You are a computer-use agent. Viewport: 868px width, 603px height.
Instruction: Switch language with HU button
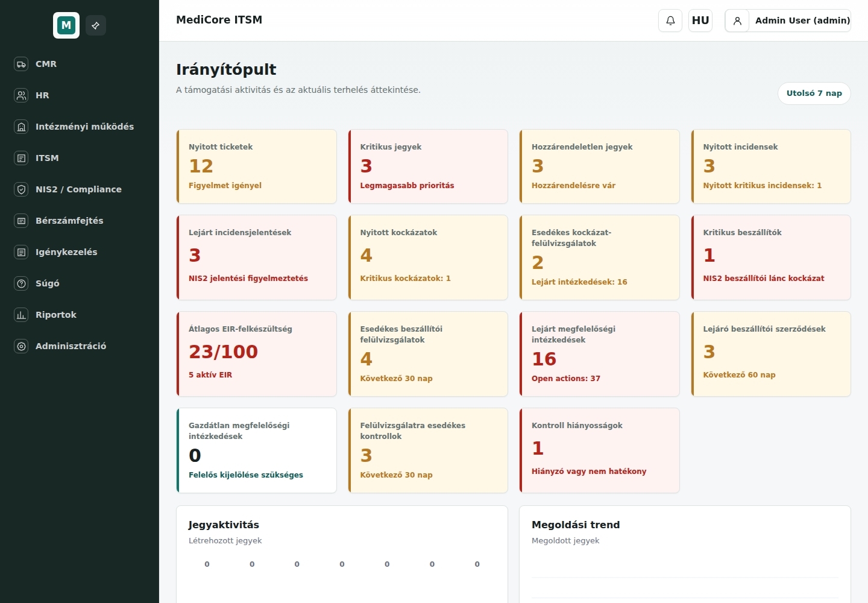700,21
